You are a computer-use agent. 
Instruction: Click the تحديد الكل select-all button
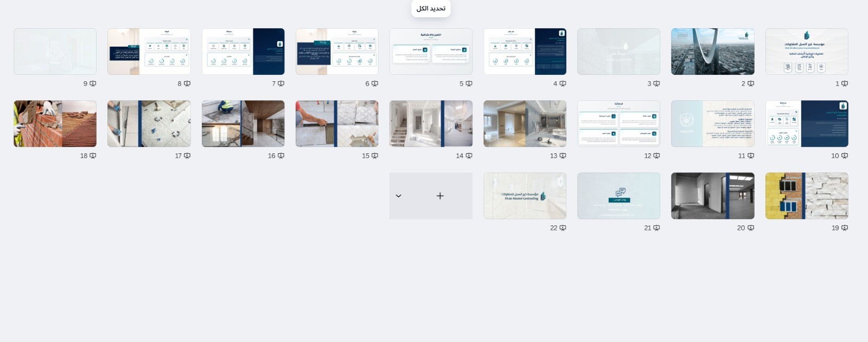[431, 9]
